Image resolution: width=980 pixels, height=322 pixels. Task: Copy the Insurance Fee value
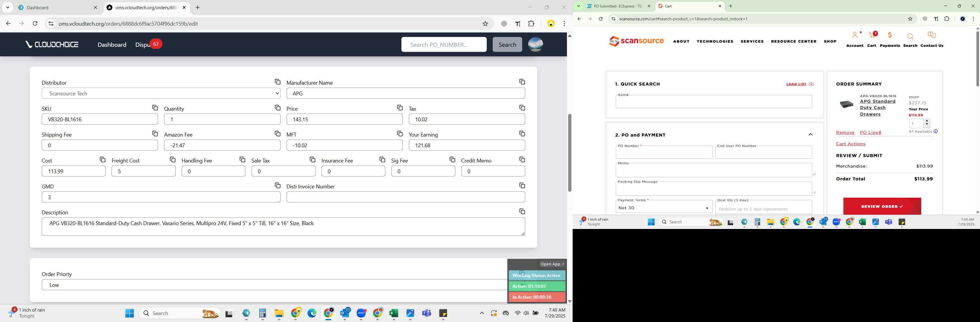point(382,160)
